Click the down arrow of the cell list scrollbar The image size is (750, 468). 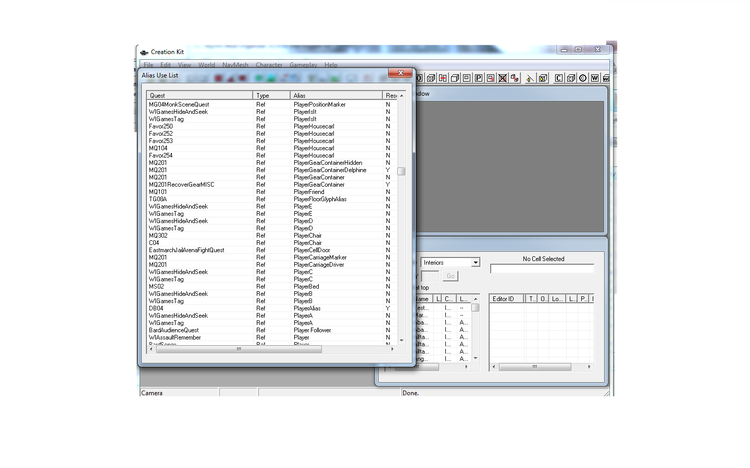click(x=475, y=358)
